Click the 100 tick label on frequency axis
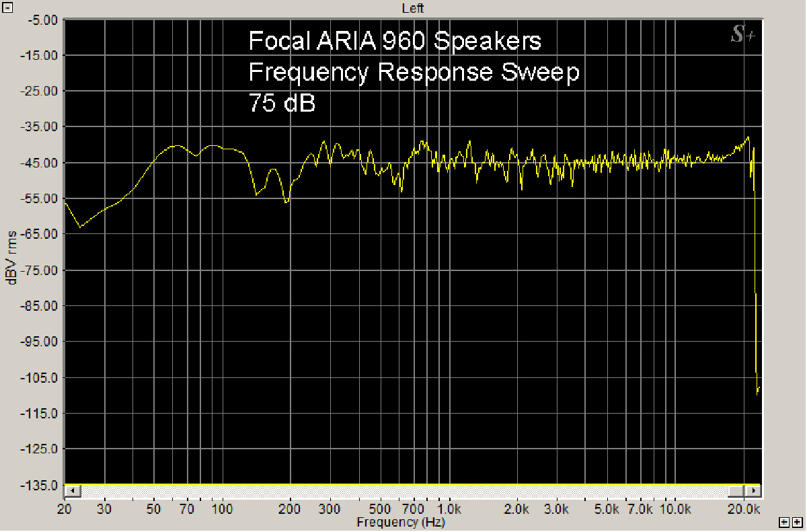This screenshot has height=532, width=807. pyautogui.click(x=222, y=509)
